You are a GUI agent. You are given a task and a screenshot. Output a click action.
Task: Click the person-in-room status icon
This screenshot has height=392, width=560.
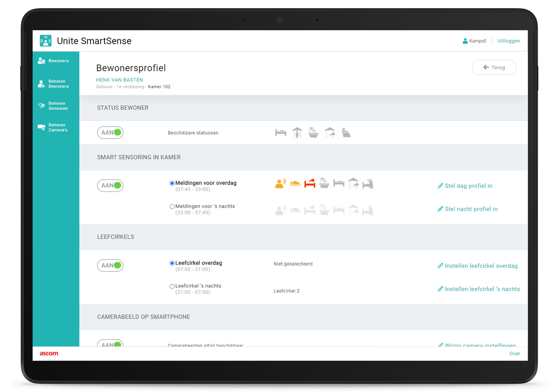pyautogui.click(x=297, y=133)
